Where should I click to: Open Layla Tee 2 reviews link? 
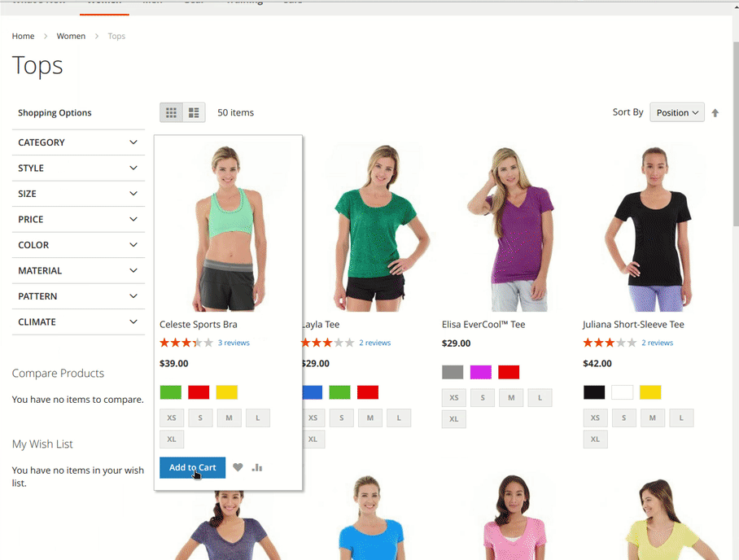coord(375,343)
